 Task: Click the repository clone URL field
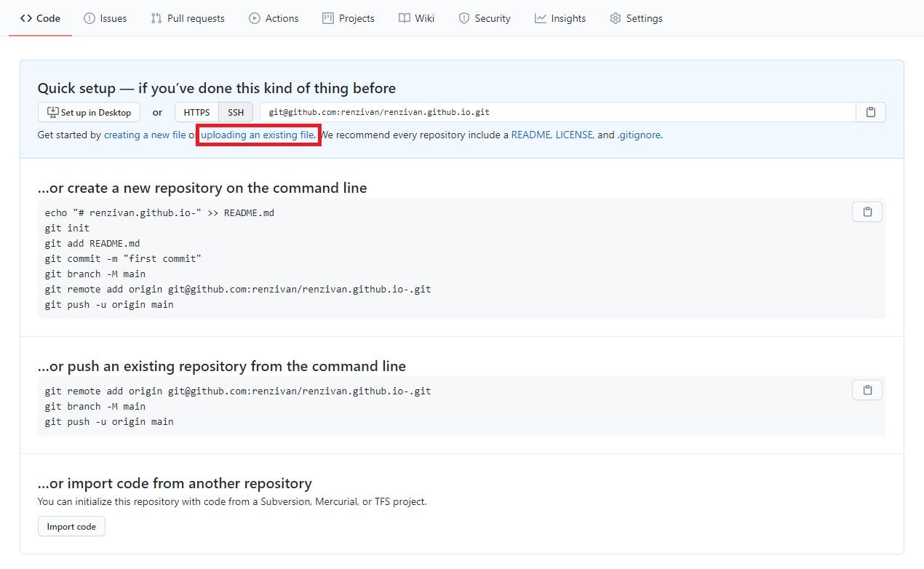(557, 112)
